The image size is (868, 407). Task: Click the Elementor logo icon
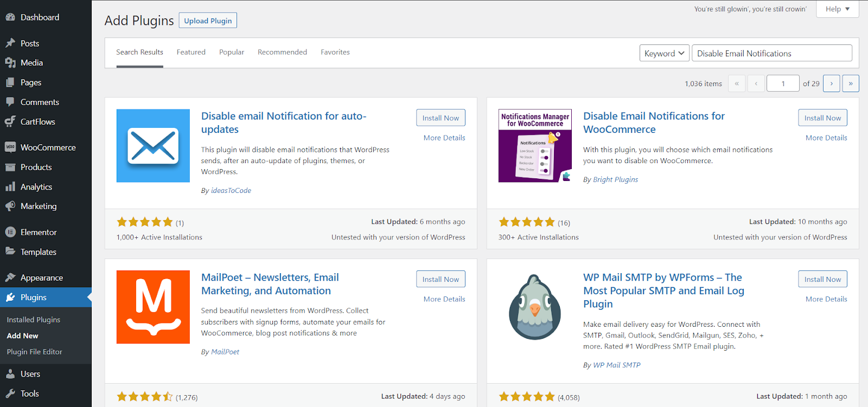10,232
